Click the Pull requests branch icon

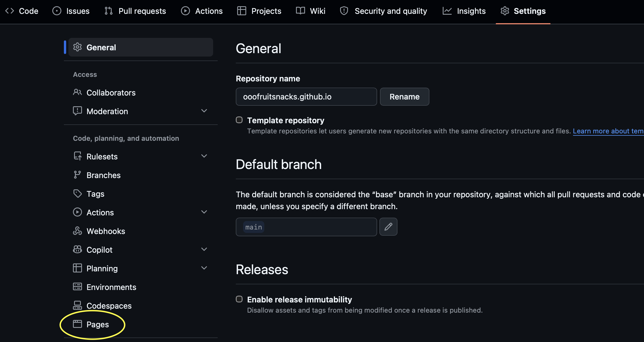point(109,11)
